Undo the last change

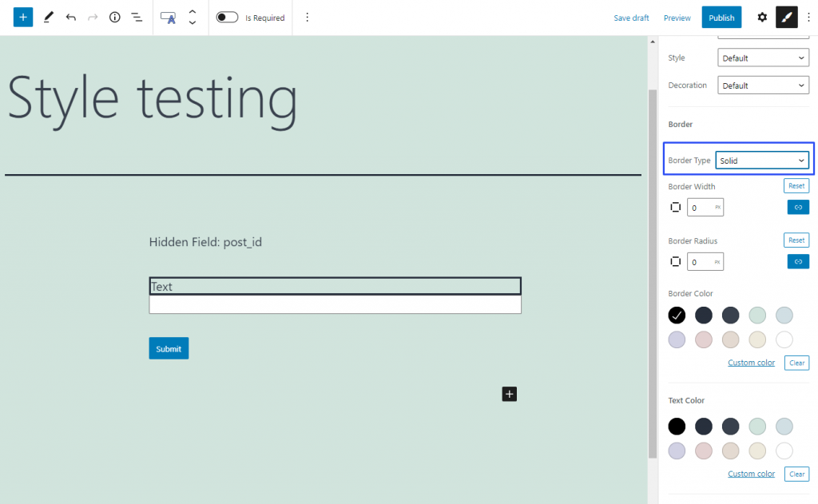coord(70,18)
